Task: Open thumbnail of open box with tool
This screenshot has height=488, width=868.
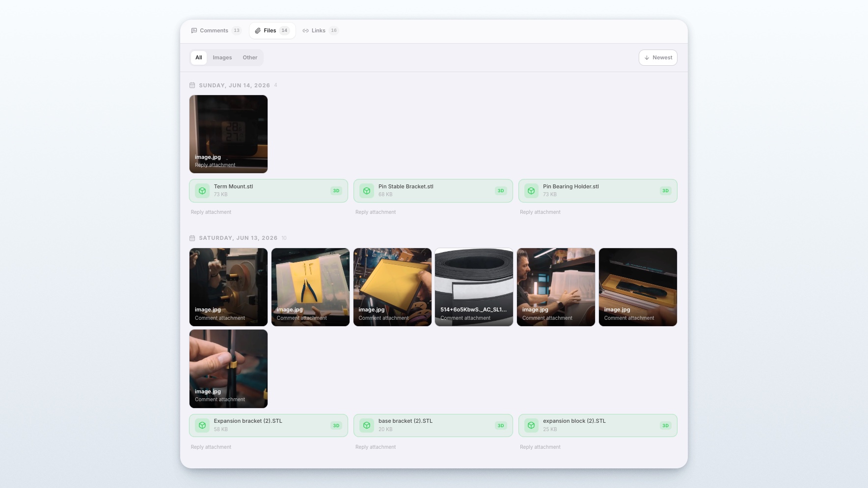Action: click(x=638, y=287)
